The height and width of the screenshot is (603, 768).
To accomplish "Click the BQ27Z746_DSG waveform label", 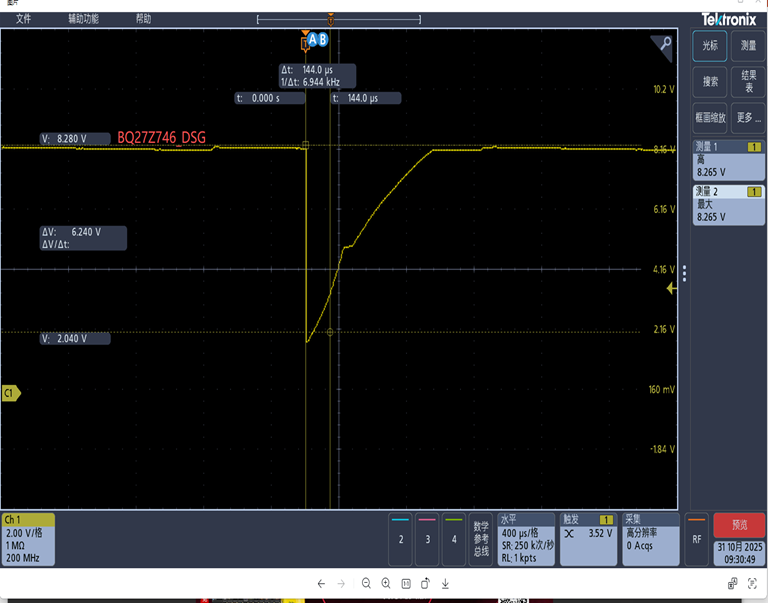I will tap(162, 138).
